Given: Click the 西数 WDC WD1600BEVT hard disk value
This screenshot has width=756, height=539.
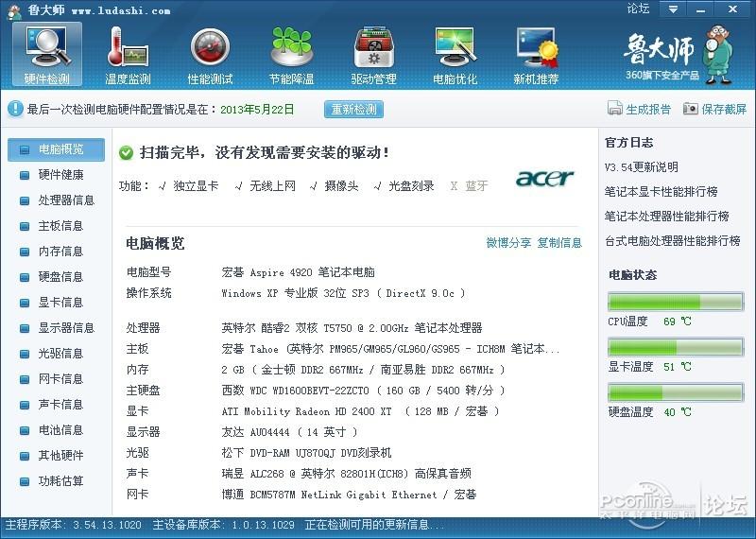Looking at the screenshot, I should [363, 391].
